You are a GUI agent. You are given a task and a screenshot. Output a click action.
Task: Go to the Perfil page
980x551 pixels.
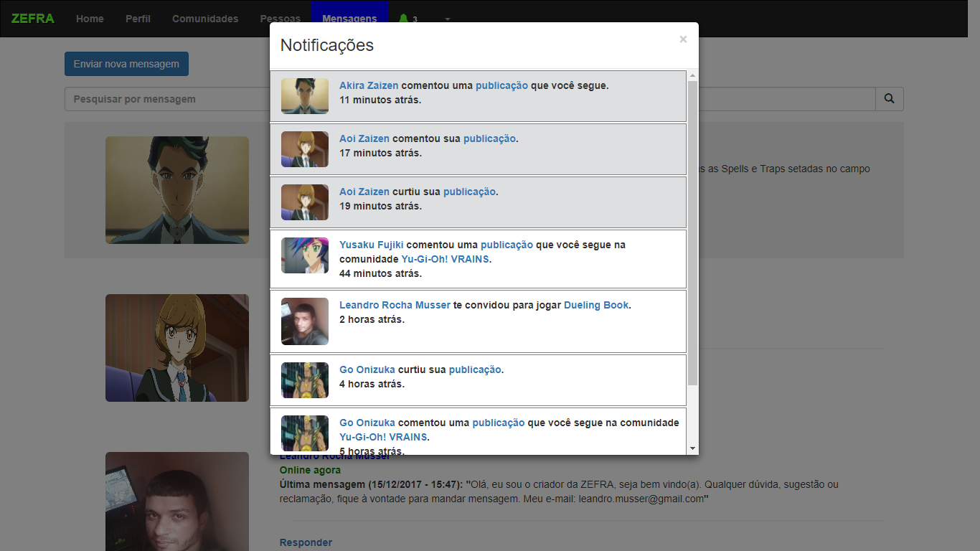click(x=138, y=19)
